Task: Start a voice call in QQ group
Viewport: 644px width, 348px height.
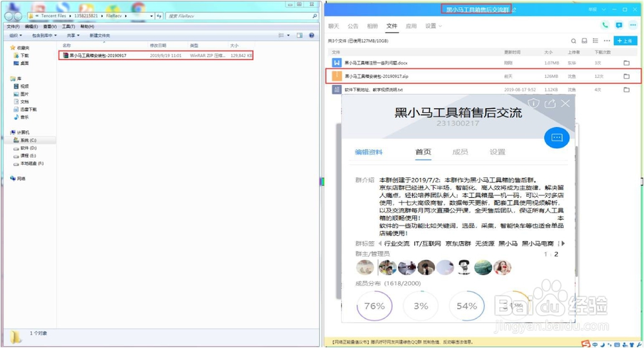Action: [605, 25]
